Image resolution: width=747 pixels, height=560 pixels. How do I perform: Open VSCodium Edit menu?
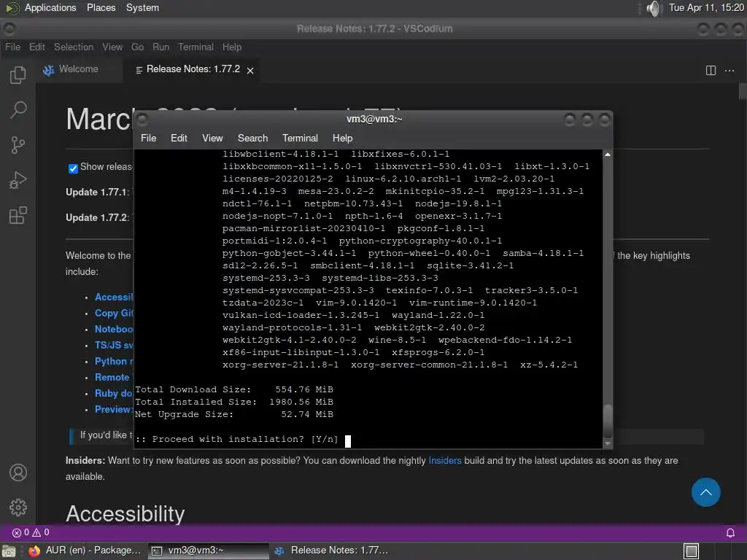pyautogui.click(x=36, y=47)
